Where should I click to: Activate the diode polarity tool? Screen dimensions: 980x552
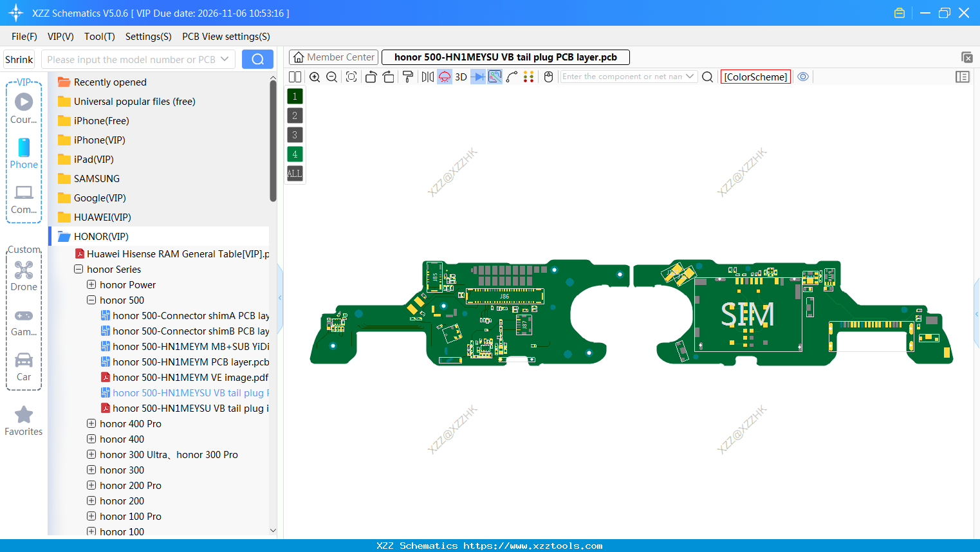tap(477, 77)
